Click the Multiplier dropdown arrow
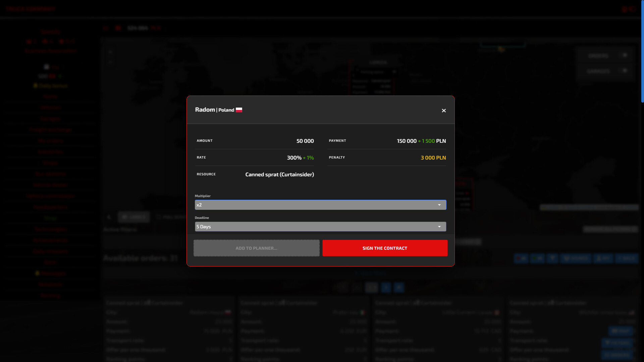644x362 pixels. point(439,205)
